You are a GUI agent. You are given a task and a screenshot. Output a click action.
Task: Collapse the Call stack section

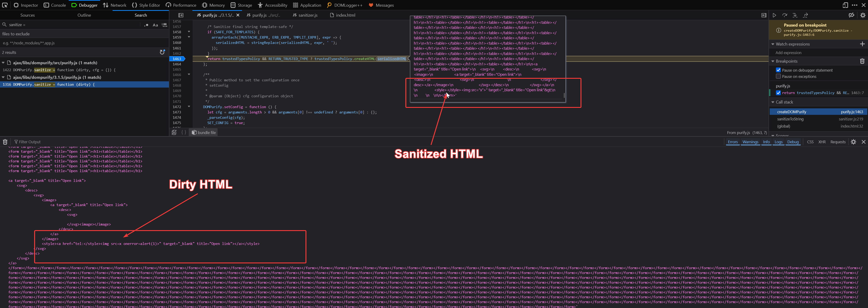click(773, 102)
